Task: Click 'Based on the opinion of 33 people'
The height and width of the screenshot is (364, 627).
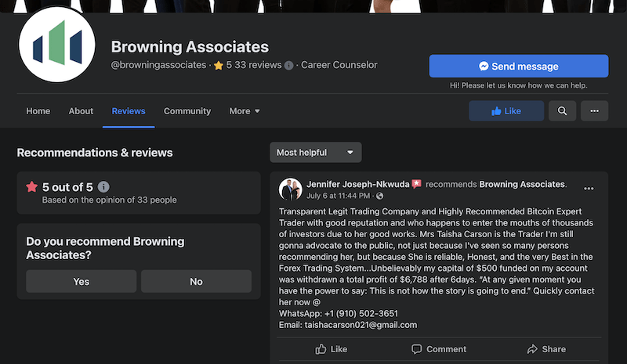Action: click(x=109, y=200)
